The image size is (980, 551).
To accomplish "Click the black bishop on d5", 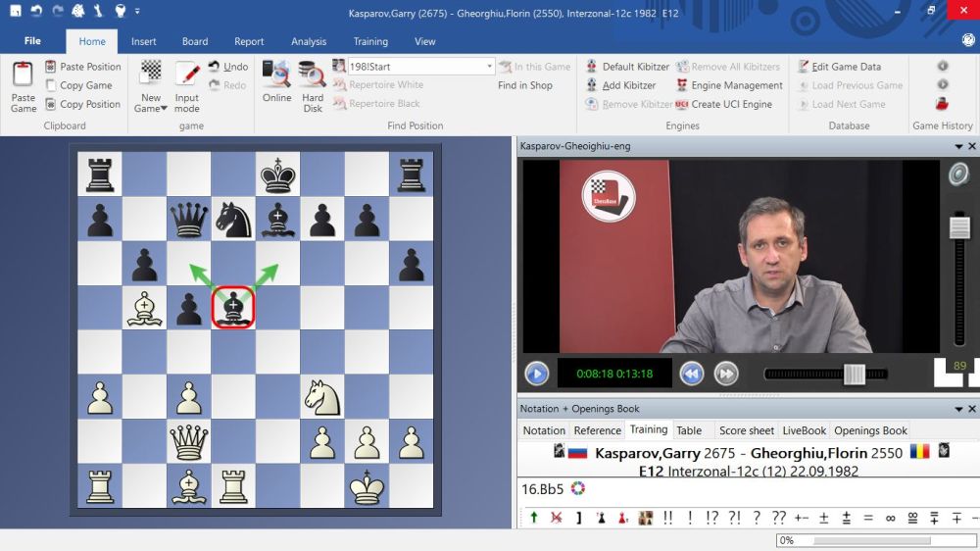I will [233, 308].
